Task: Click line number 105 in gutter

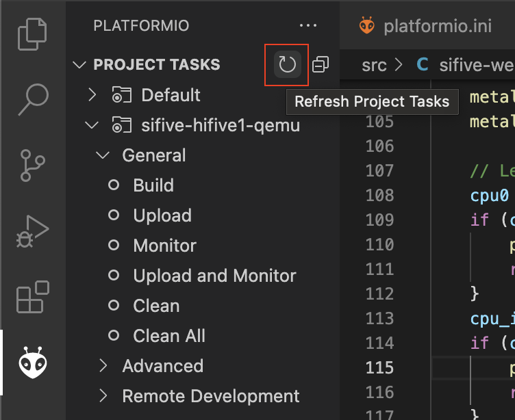Action: coord(379,122)
